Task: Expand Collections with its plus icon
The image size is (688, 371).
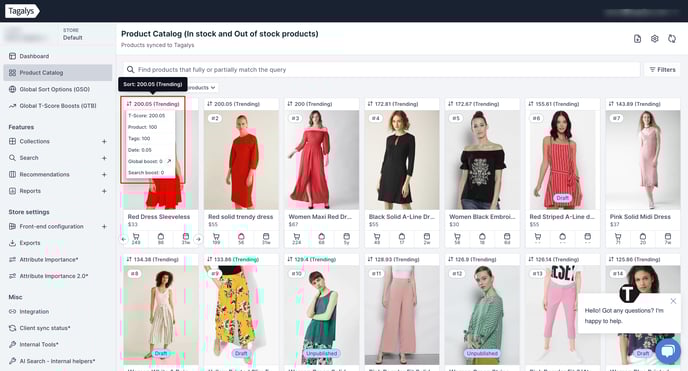Action: [104, 142]
